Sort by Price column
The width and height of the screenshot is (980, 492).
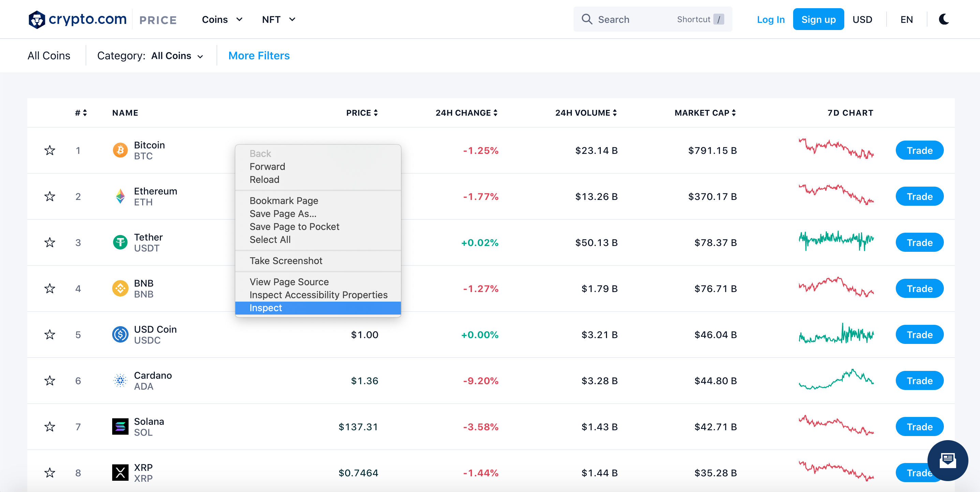click(362, 113)
